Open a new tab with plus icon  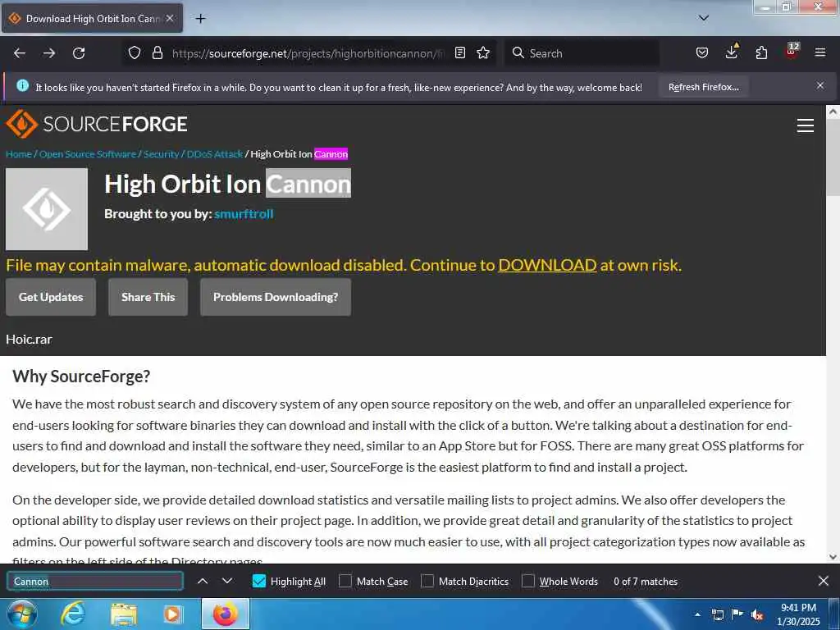click(x=200, y=19)
